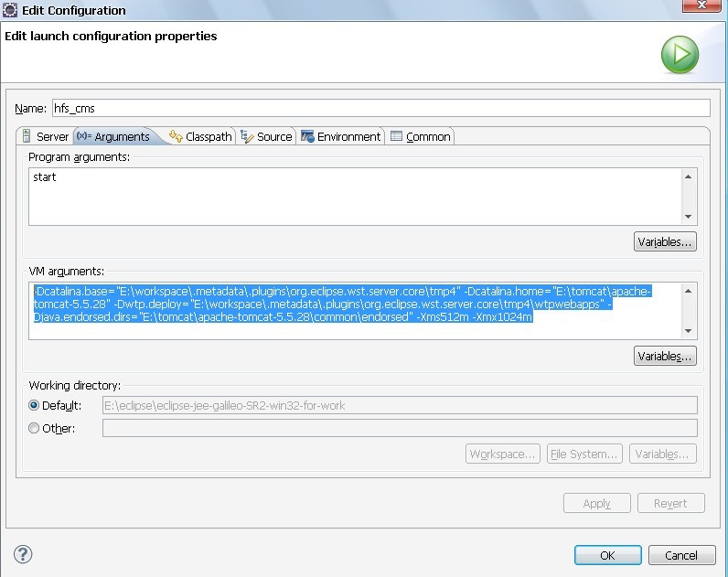Open the Classpath tab
The height and width of the screenshot is (577, 728).
200,136
